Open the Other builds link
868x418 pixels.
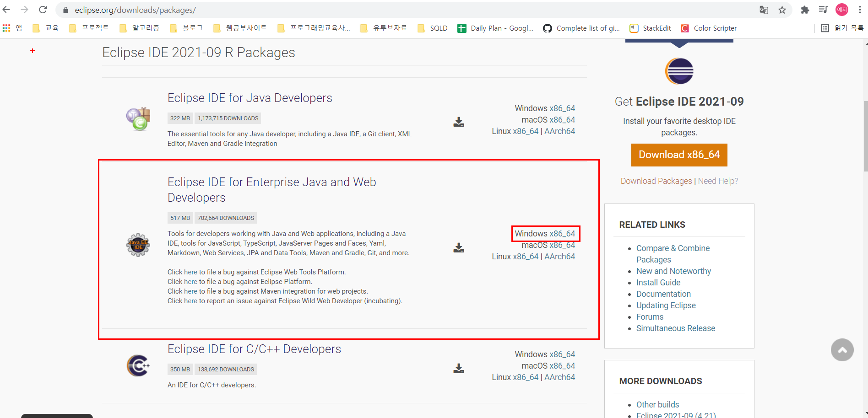[x=657, y=405]
